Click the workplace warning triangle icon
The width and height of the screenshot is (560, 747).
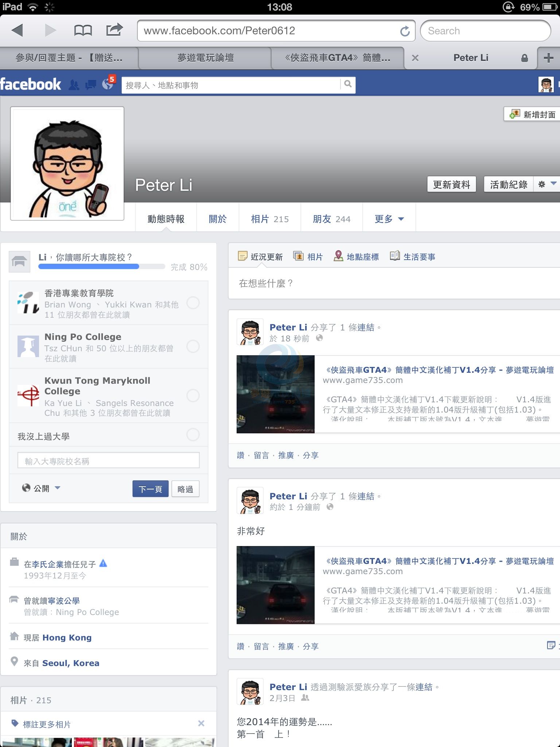coord(103,563)
